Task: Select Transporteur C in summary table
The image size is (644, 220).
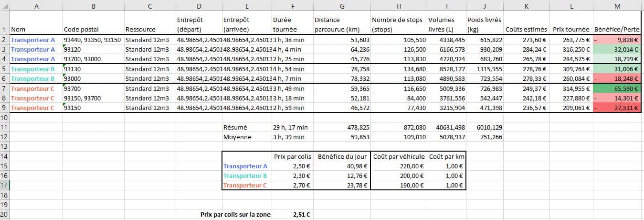Action: (247, 185)
